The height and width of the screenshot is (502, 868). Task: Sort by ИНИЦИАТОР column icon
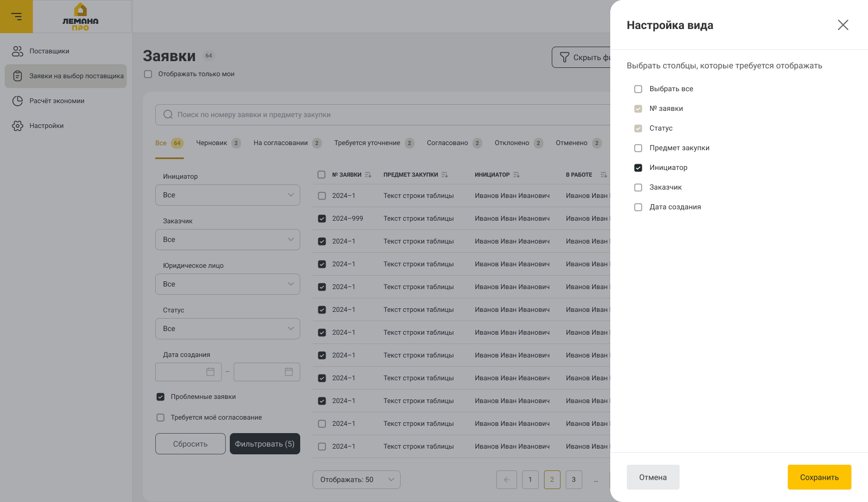[x=516, y=175]
